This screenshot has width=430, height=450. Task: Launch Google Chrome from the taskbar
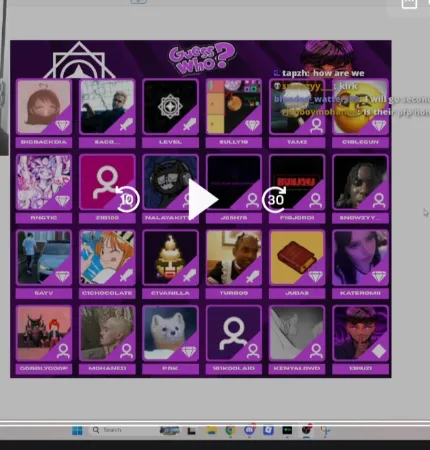point(230,431)
